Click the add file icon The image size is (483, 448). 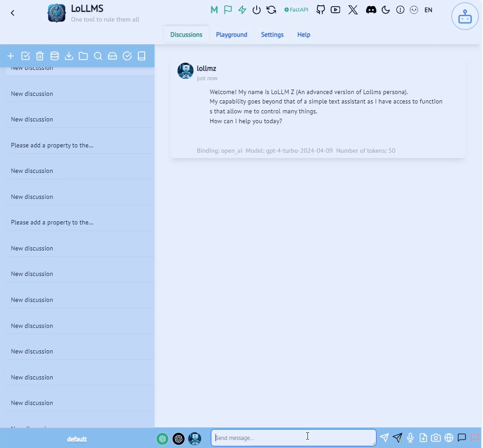(x=423, y=437)
